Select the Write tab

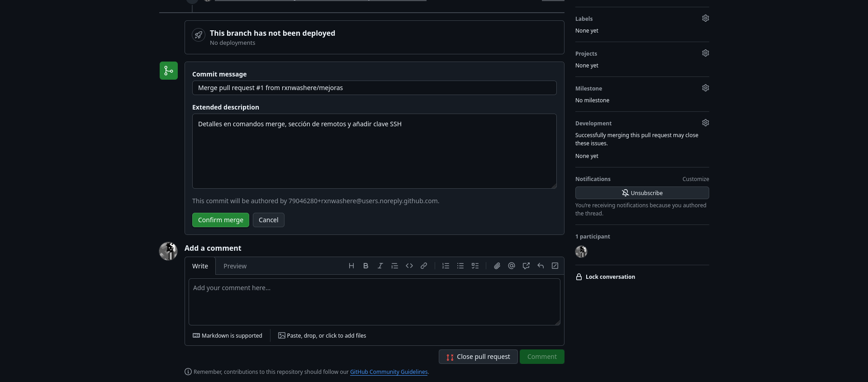coord(200,266)
